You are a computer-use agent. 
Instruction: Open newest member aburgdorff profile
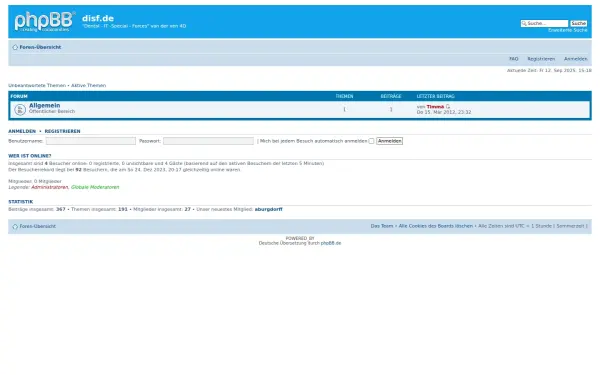(x=269, y=209)
